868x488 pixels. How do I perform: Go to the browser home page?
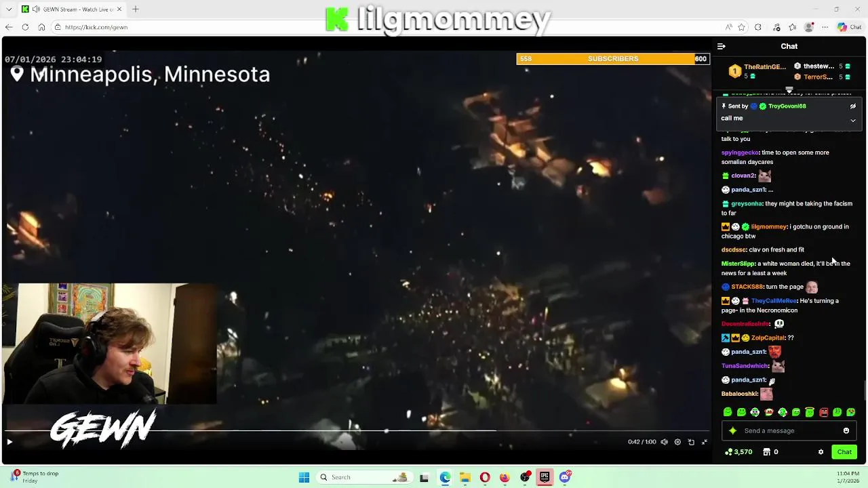[41, 27]
